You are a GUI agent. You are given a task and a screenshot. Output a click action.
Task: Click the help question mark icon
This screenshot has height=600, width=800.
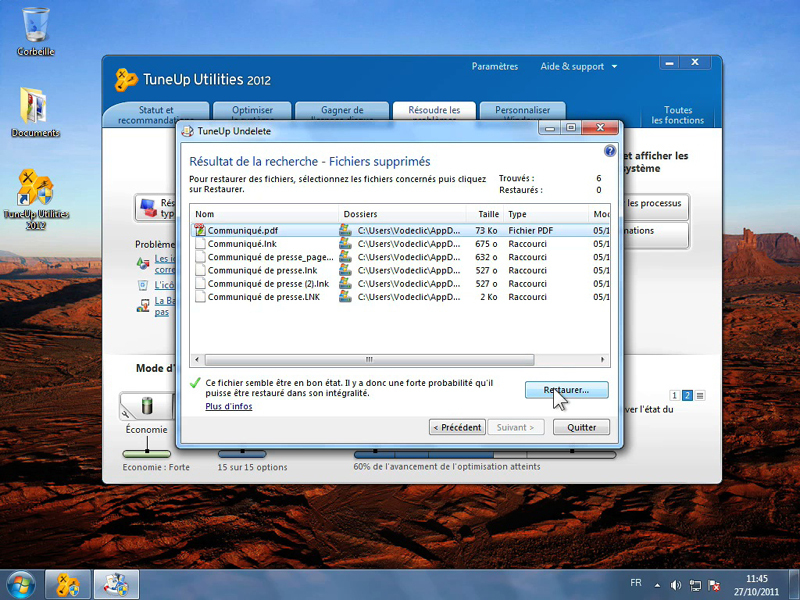tap(610, 151)
